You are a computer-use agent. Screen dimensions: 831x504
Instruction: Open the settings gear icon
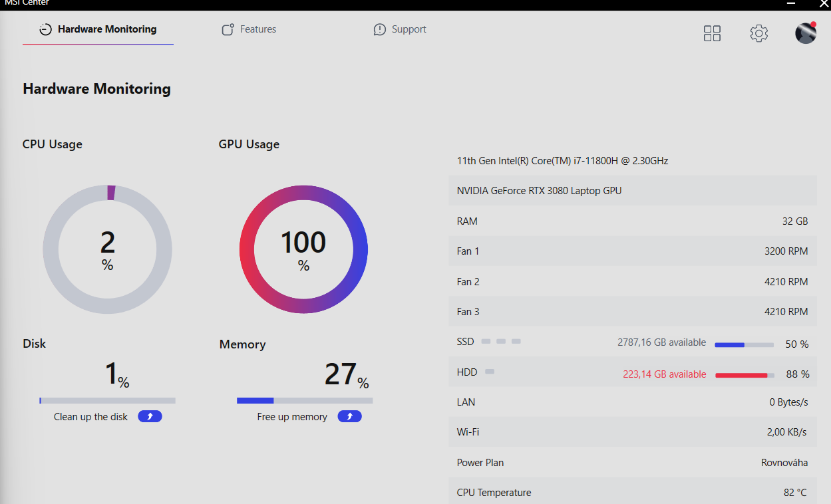(758, 33)
